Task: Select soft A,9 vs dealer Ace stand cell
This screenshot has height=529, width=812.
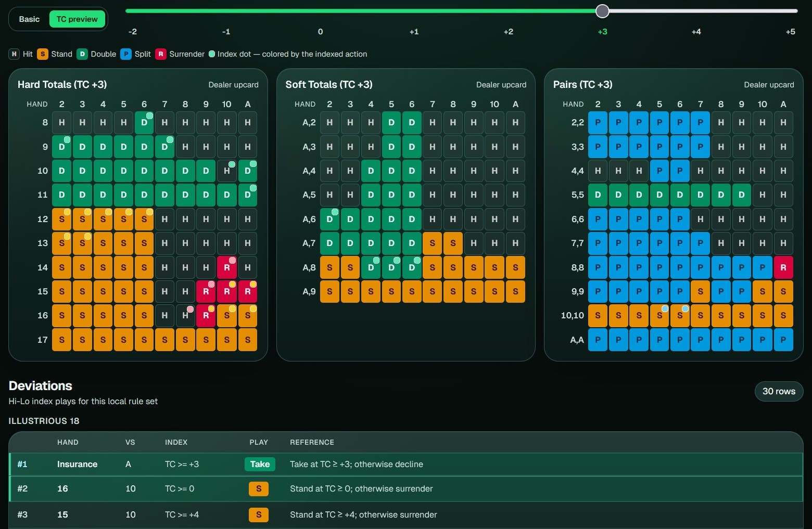Action: tap(515, 291)
